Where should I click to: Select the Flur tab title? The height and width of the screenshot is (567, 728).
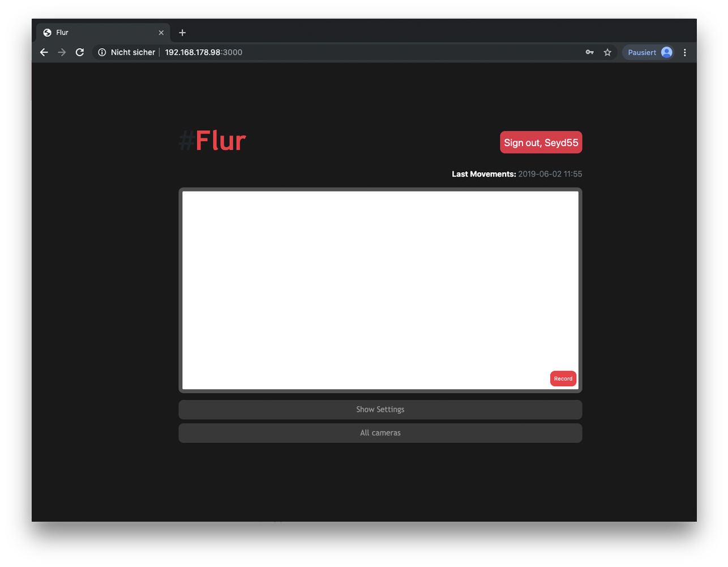tap(62, 33)
